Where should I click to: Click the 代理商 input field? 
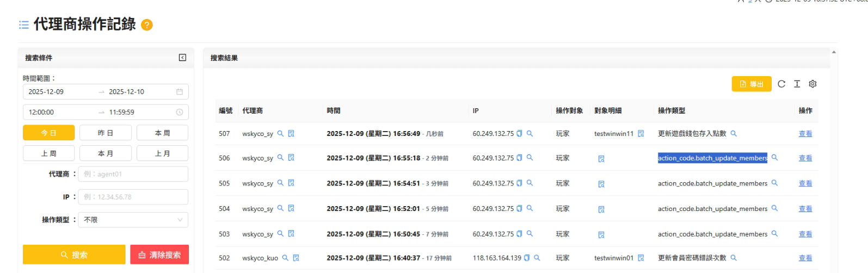point(133,174)
